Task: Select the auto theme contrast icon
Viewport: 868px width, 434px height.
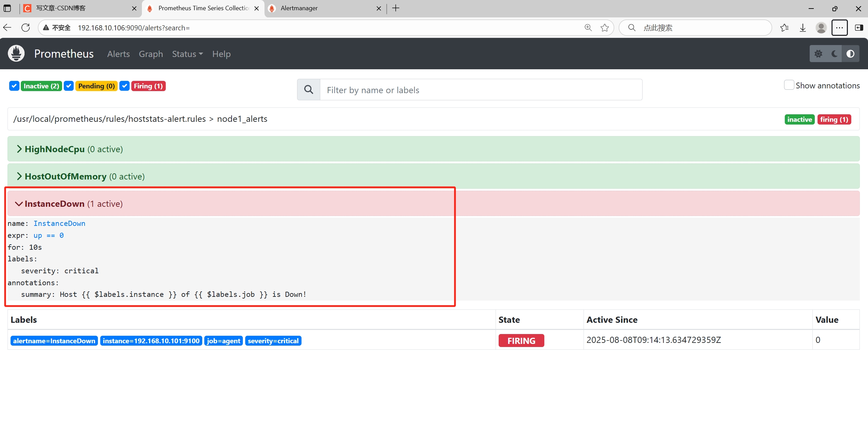Action: click(850, 54)
